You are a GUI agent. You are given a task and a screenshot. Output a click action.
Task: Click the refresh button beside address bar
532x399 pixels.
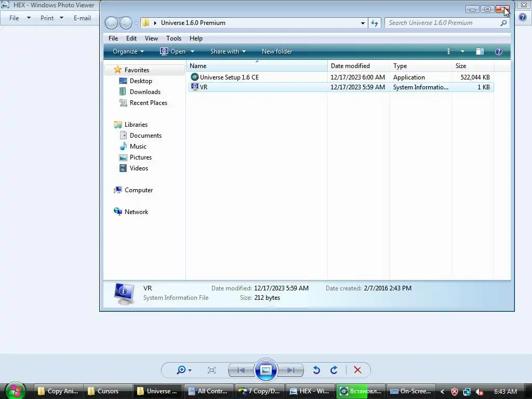[375, 23]
